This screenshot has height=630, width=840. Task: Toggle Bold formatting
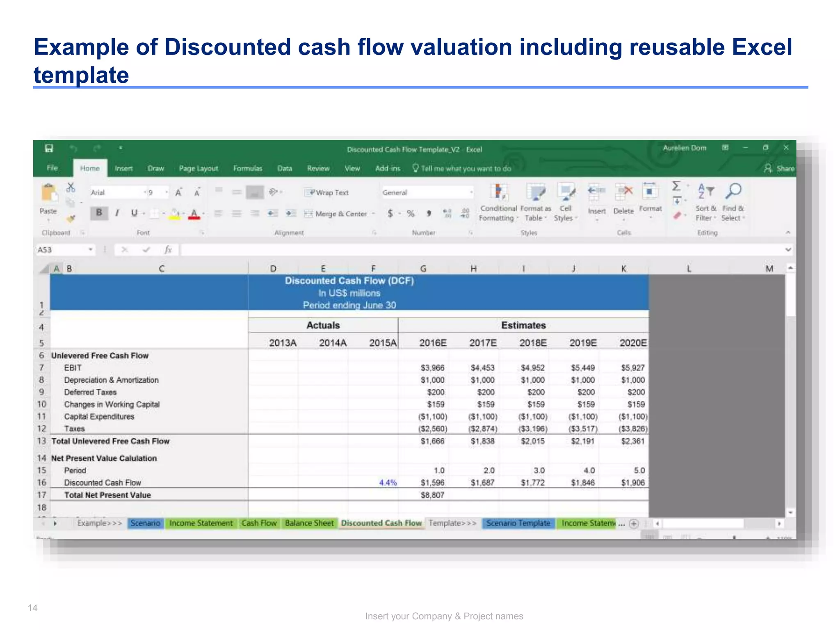point(99,212)
